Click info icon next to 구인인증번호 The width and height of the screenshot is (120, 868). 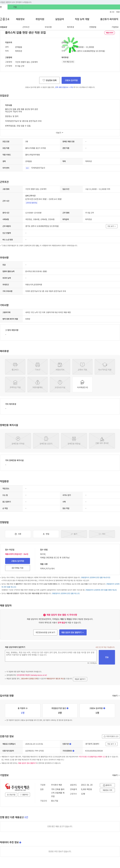tap(73, 751)
